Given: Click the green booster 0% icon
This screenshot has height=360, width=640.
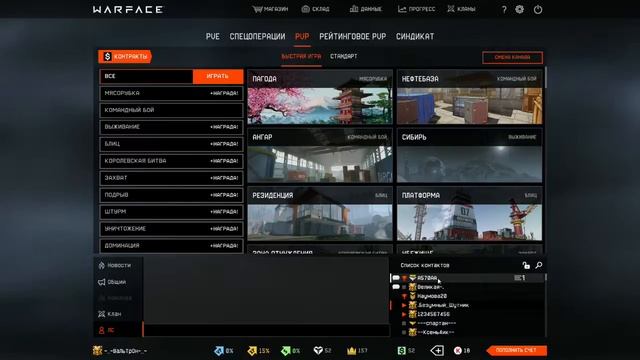Looking at the screenshot, I should click(286, 351).
